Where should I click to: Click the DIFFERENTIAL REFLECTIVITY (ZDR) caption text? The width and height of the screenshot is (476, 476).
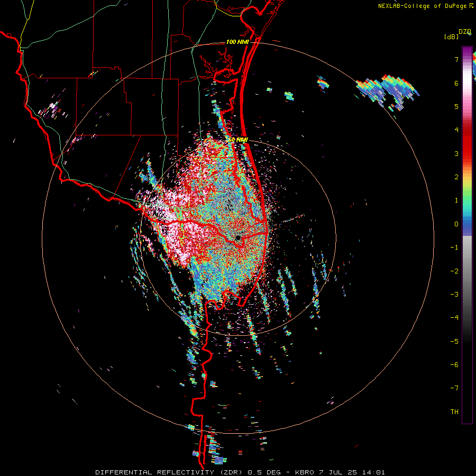tap(170, 472)
